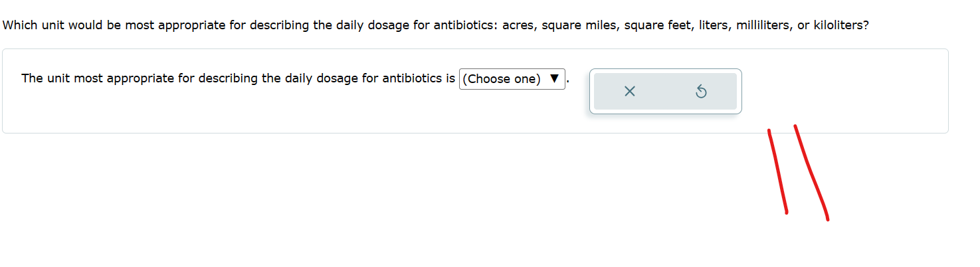Click the gray area between X and reset
Image resolution: width=980 pixels, height=267 pixels.
point(665,92)
